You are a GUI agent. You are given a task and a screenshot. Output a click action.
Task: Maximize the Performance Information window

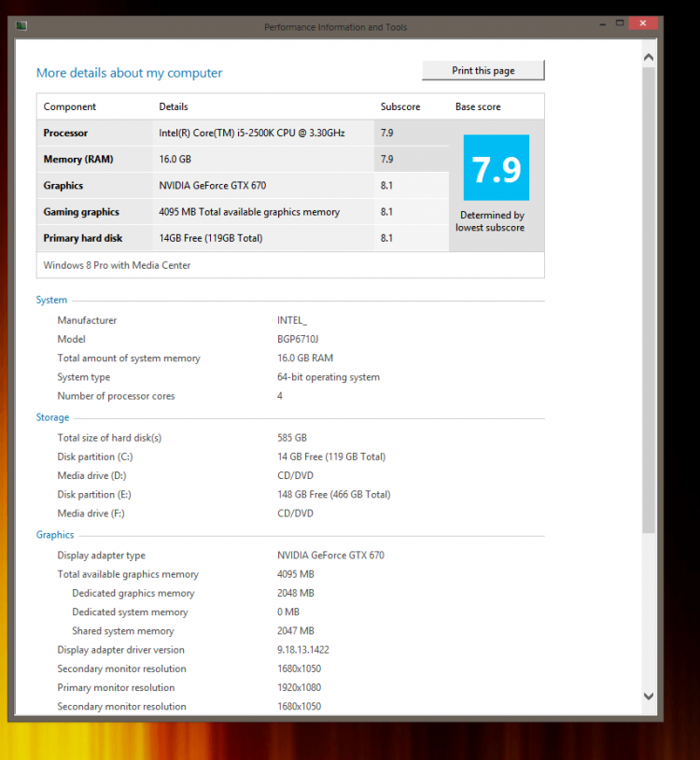(620, 22)
